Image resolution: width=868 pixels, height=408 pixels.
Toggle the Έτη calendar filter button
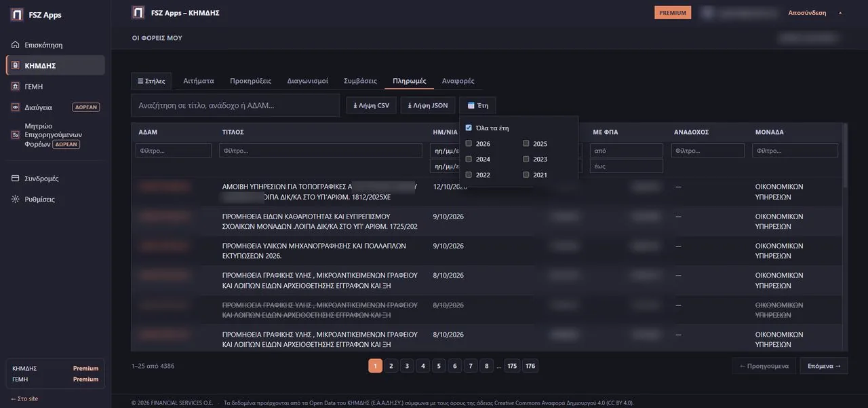(x=477, y=105)
